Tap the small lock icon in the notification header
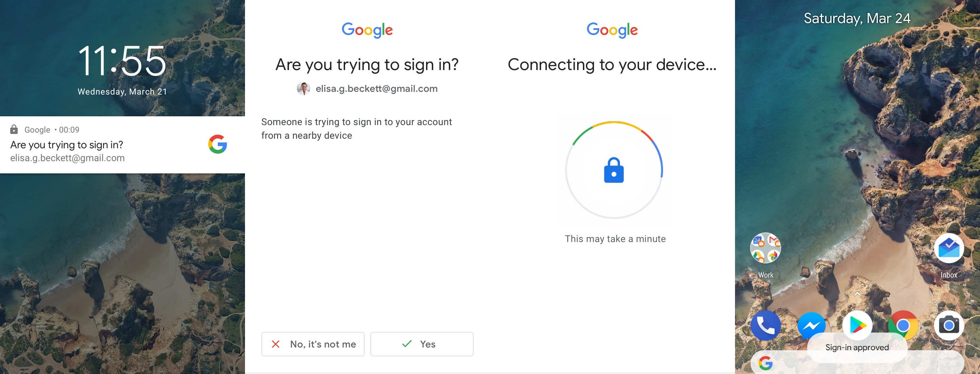Image resolution: width=980 pixels, height=374 pixels. click(x=14, y=130)
